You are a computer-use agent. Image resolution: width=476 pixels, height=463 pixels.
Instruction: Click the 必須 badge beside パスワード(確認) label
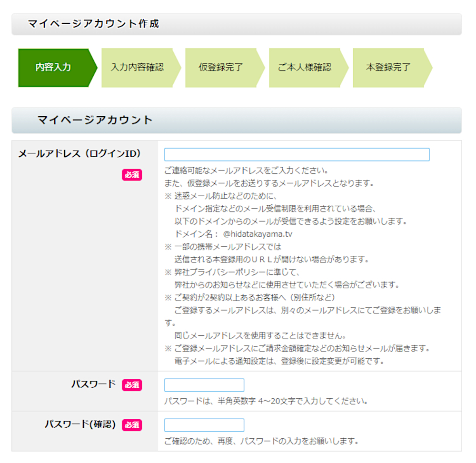[x=132, y=425]
